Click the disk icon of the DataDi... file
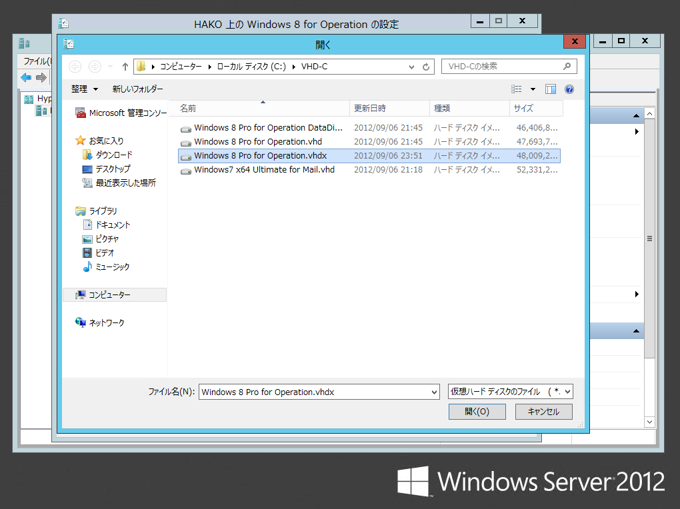This screenshot has width=680, height=509. pyautogui.click(x=186, y=129)
